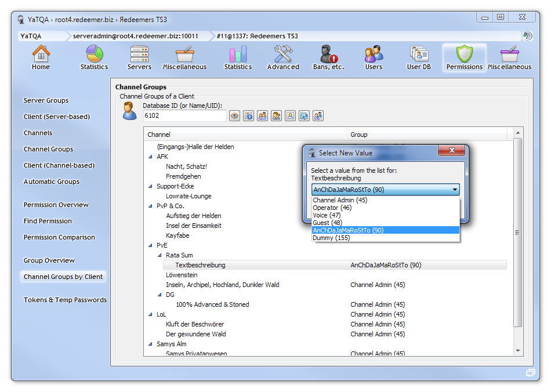The image size is (551, 392).
Task: Open Server Groups in the sidebar
Action: (46, 100)
